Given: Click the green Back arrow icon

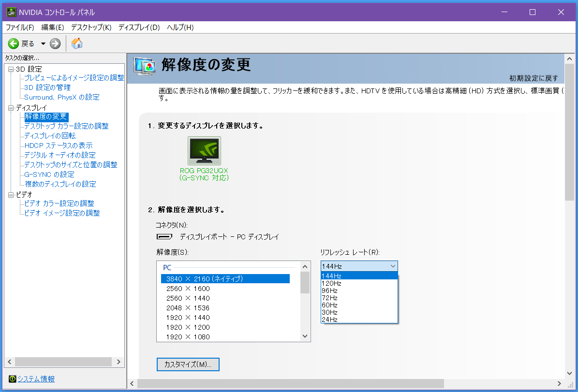Looking at the screenshot, I should (x=13, y=44).
